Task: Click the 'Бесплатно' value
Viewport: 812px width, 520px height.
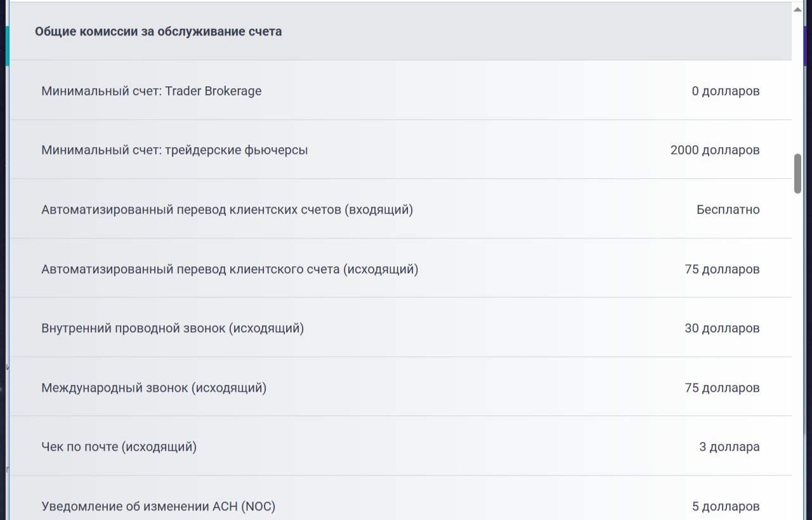Action: pyautogui.click(x=728, y=209)
